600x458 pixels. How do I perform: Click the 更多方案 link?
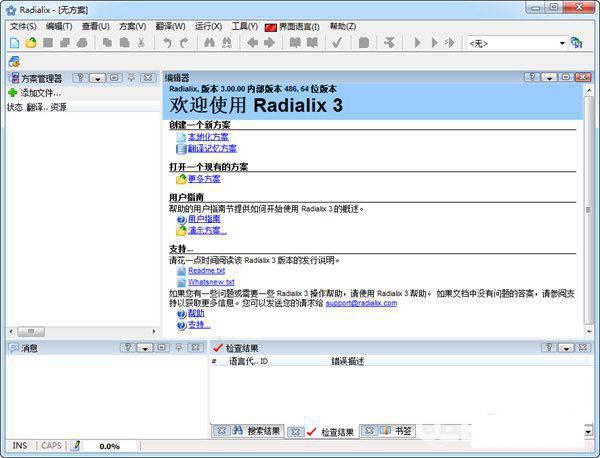[x=204, y=179]
